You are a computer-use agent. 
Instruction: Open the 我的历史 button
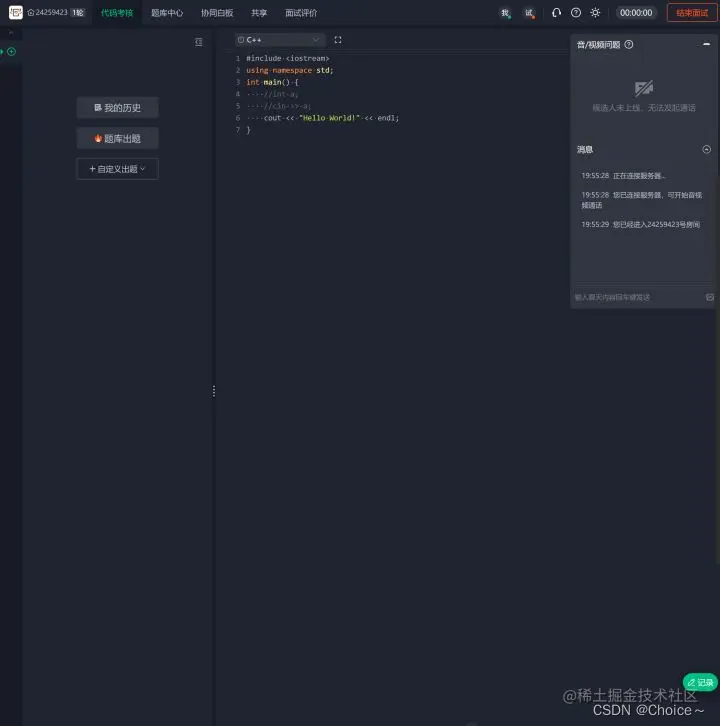click(118, 107)
